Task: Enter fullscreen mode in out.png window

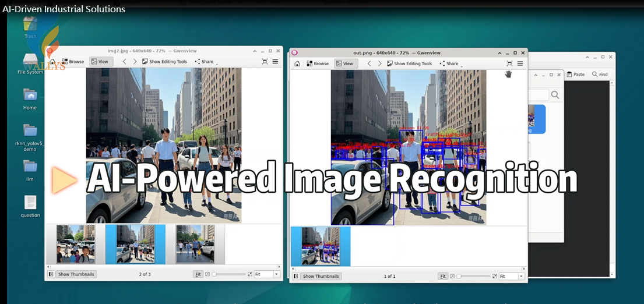Action: tap(509, 63)
